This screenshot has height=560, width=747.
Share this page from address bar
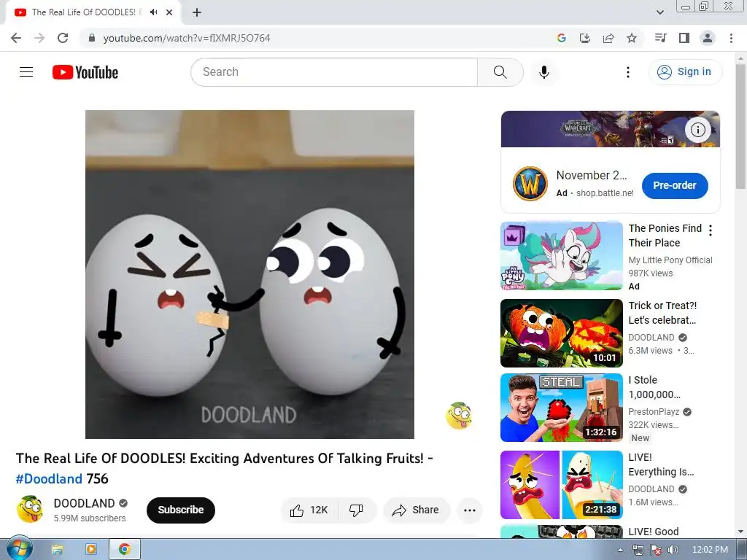(x=608, y=38)
